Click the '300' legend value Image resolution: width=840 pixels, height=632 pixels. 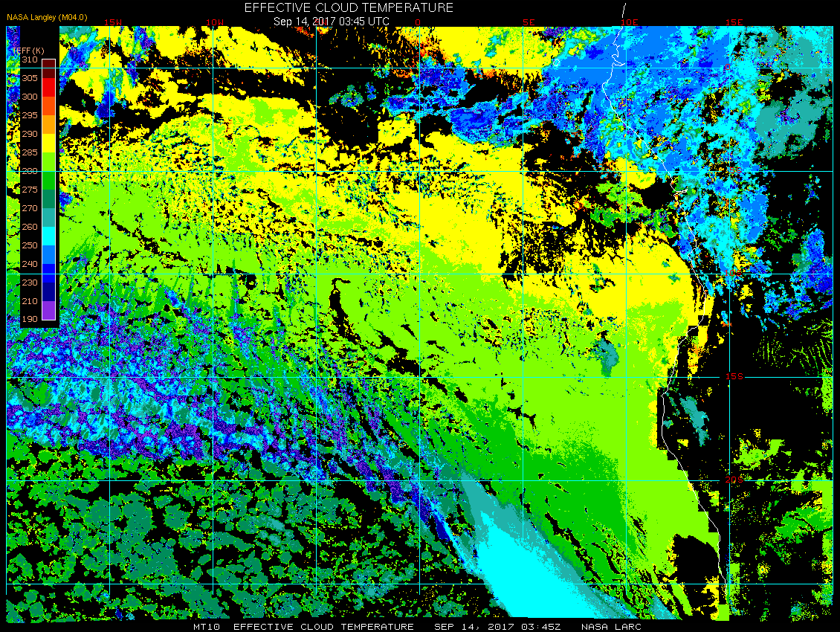pyautogui.click(x=30, y=97)
